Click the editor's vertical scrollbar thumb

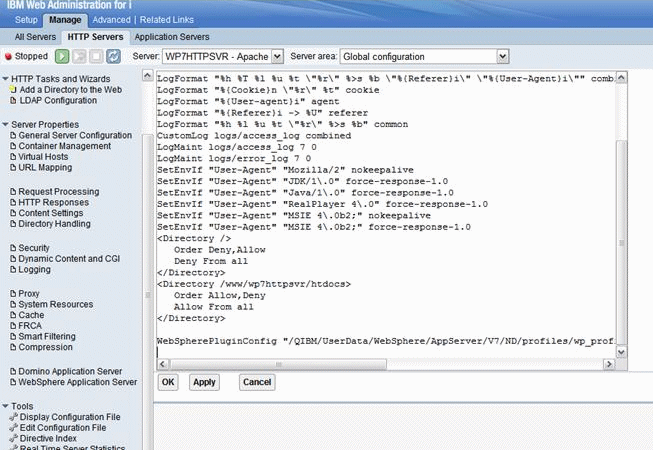point(621,243)
